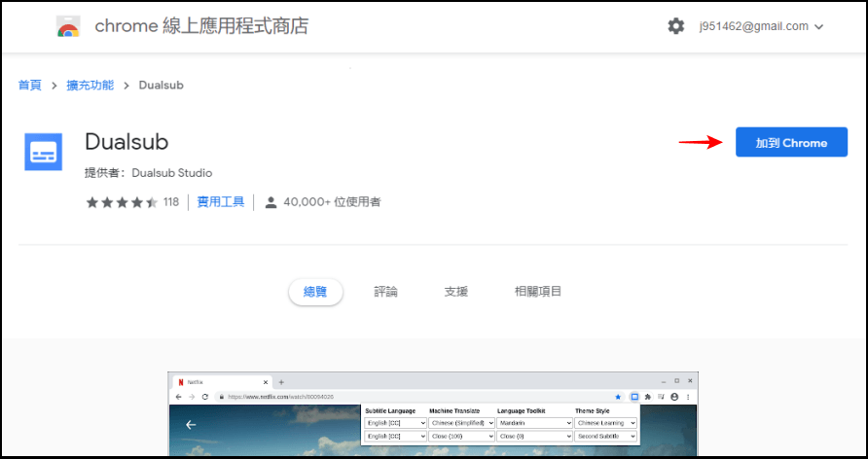This screenshot has width=868, height=459.
Task: Click the Netflix preview screenshot thumbnail
Action: click(433, 413)
